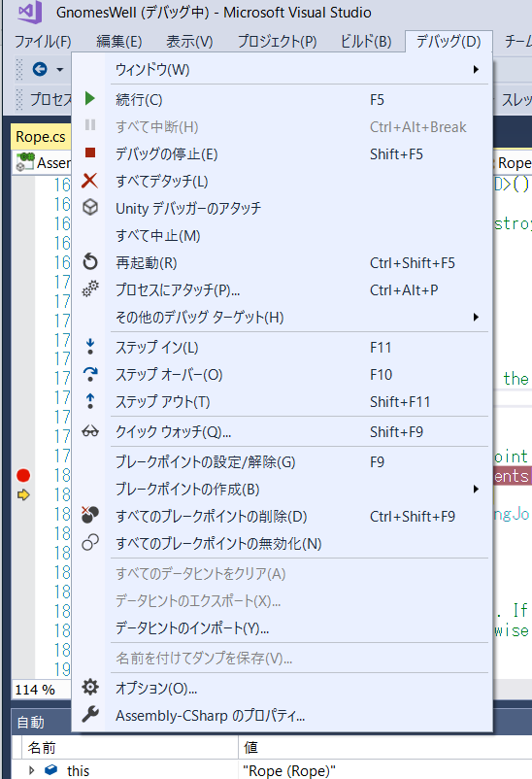Open クイック ウォッチ(Q)... dialog
532x779 pixels.
(283, 431)
